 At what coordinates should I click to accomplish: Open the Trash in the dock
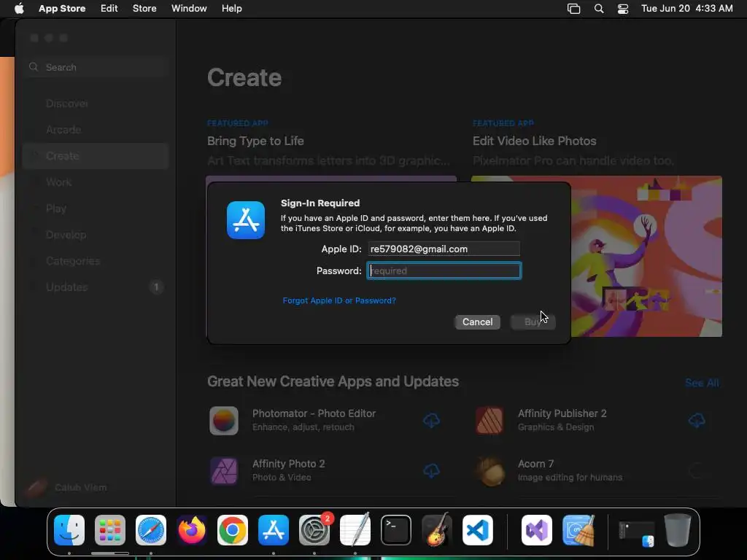pyautogui.click(x=678, y=530)
